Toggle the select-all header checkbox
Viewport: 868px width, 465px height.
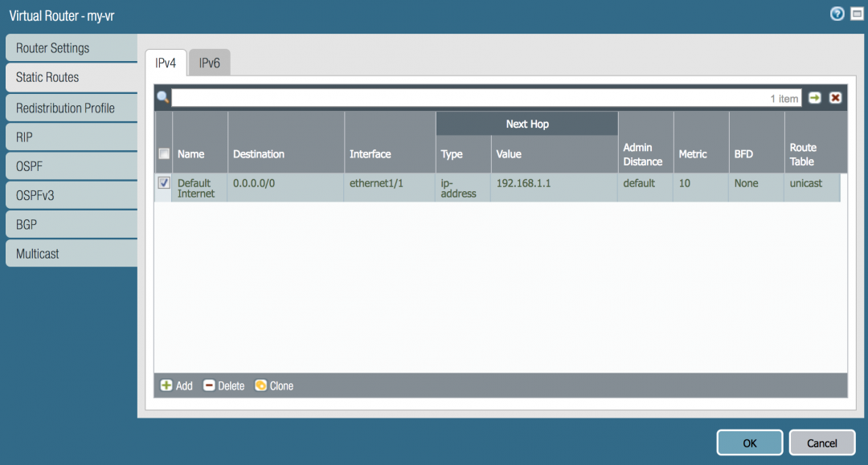coord(164,153)
